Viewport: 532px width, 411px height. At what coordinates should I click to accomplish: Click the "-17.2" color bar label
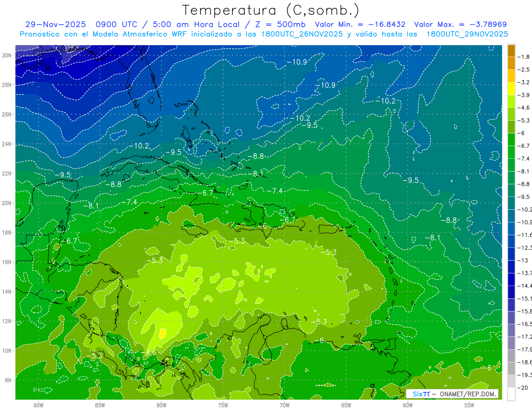pos(525,337)
